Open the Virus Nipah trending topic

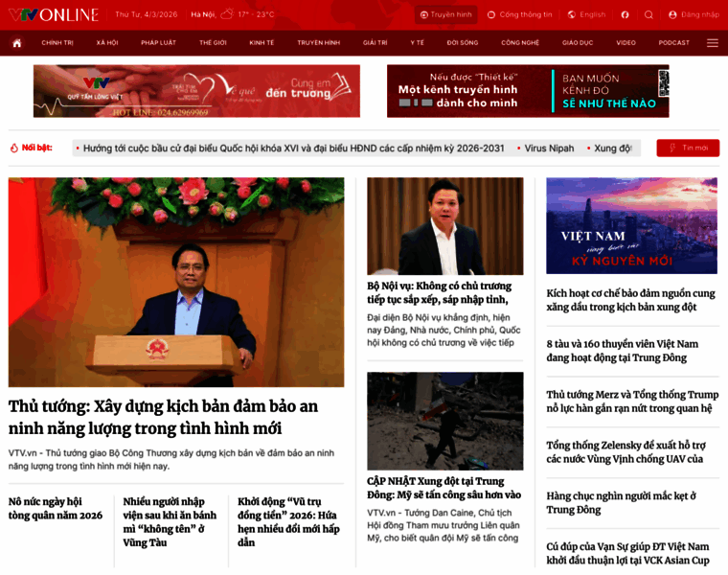[549, 149]
